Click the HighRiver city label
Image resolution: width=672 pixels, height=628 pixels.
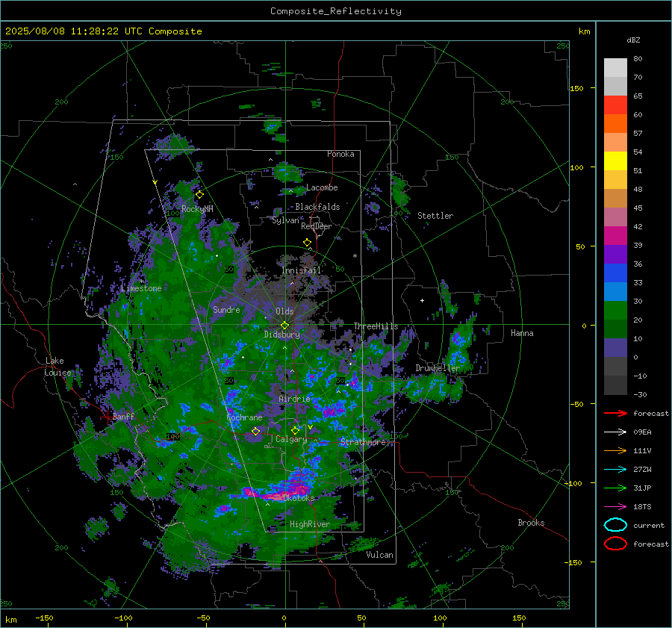pos(310,524)
